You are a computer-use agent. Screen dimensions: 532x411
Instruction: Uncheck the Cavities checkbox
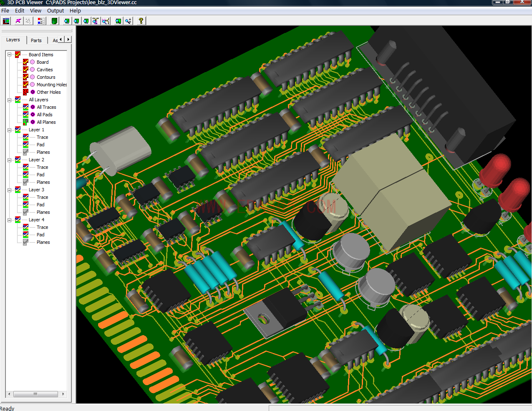point(25,70)
